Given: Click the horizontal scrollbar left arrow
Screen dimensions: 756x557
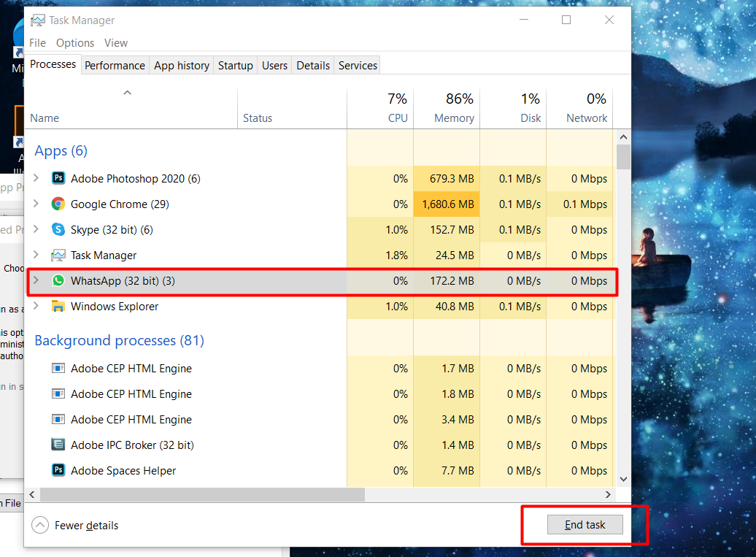Looking at the screenshot, I should [x=32, y=494].
